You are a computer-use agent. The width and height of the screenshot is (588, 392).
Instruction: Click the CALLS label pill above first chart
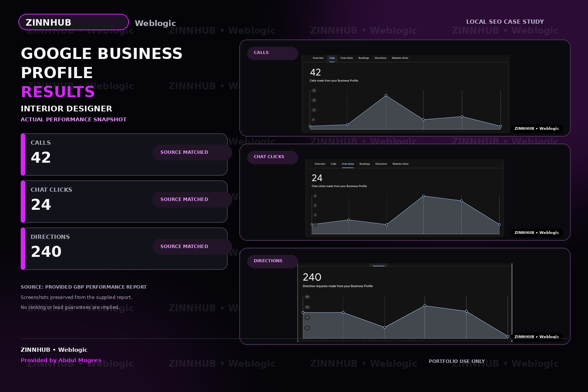click(273, 53)
